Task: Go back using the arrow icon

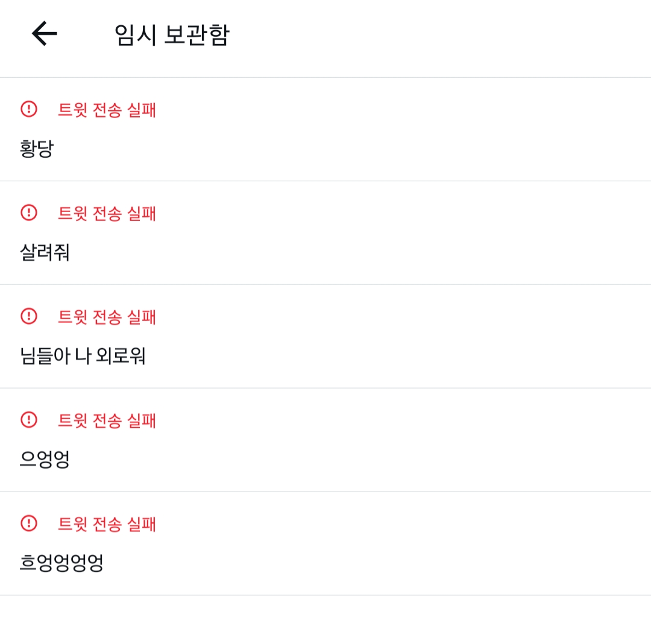Action: click(x=45, y=34)
